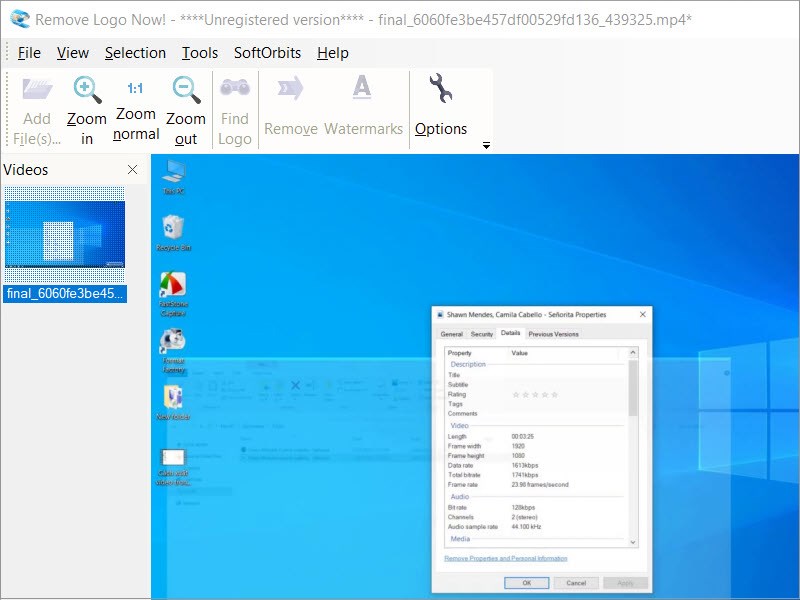Image resolution: width=800 pixels, height=600 pixels.
Task: Open the Tools menu
Action: (199, 53)
